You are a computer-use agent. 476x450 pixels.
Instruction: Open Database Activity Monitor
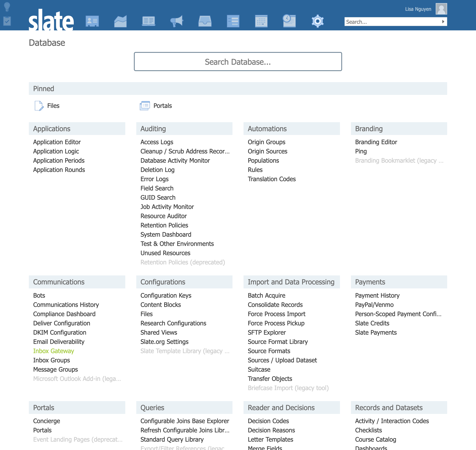coord(175,160)
